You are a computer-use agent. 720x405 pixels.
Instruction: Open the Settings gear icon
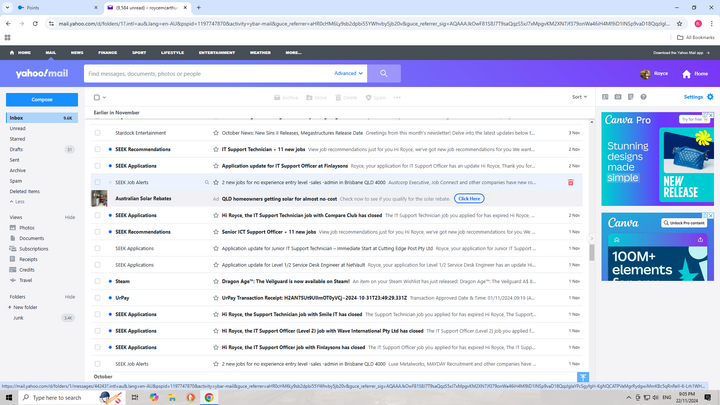pyautogui.click(x=710, y=97)
